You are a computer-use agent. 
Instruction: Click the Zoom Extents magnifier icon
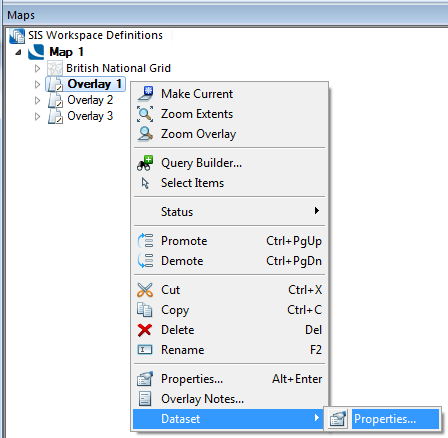(145, 114)
